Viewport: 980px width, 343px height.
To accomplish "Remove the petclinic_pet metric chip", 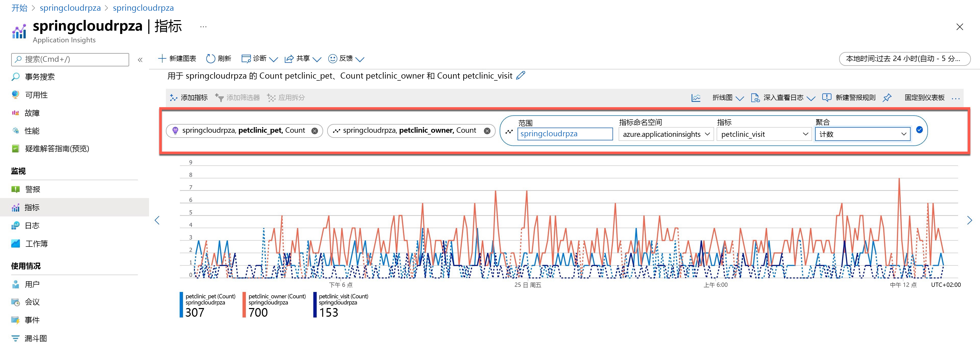I will pos(315,131).
